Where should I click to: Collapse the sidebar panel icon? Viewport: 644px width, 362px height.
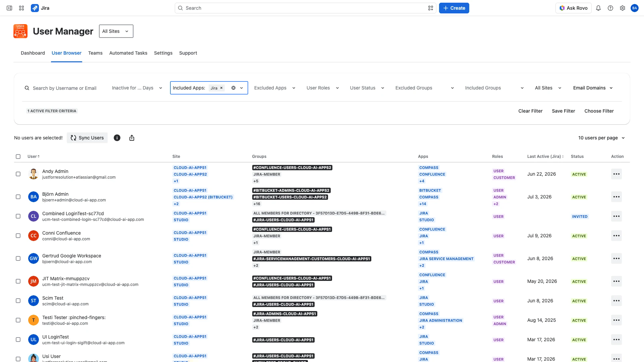click(9, 8)
